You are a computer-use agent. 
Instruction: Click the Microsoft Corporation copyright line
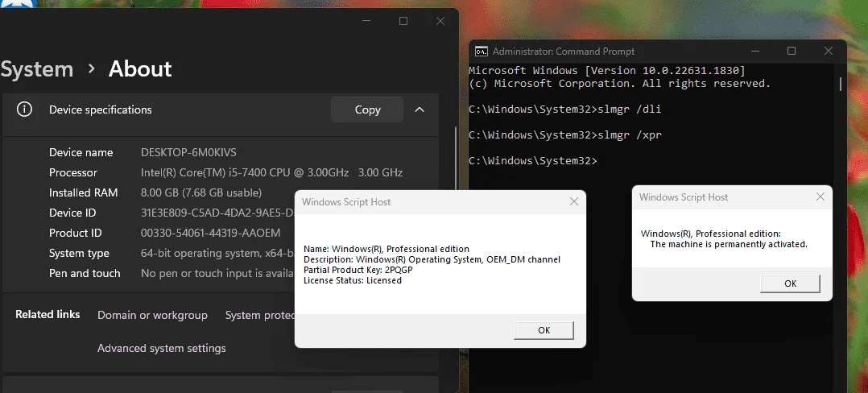619,84
